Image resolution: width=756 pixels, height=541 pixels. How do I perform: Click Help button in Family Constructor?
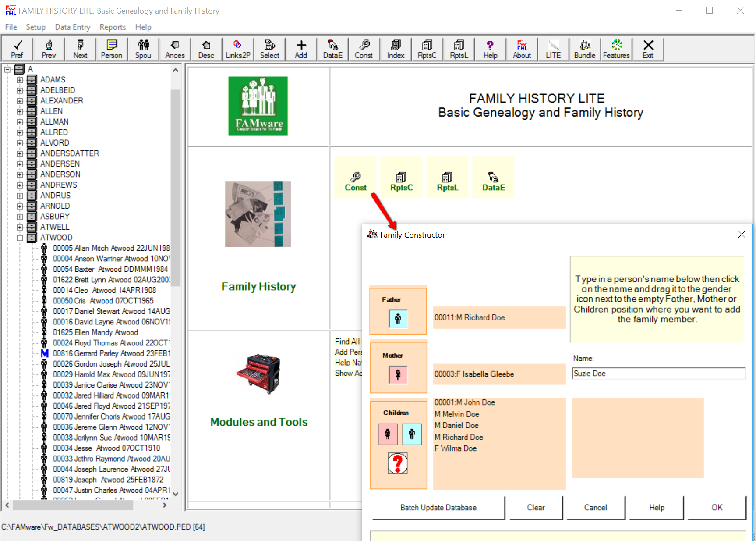point(657,508)
